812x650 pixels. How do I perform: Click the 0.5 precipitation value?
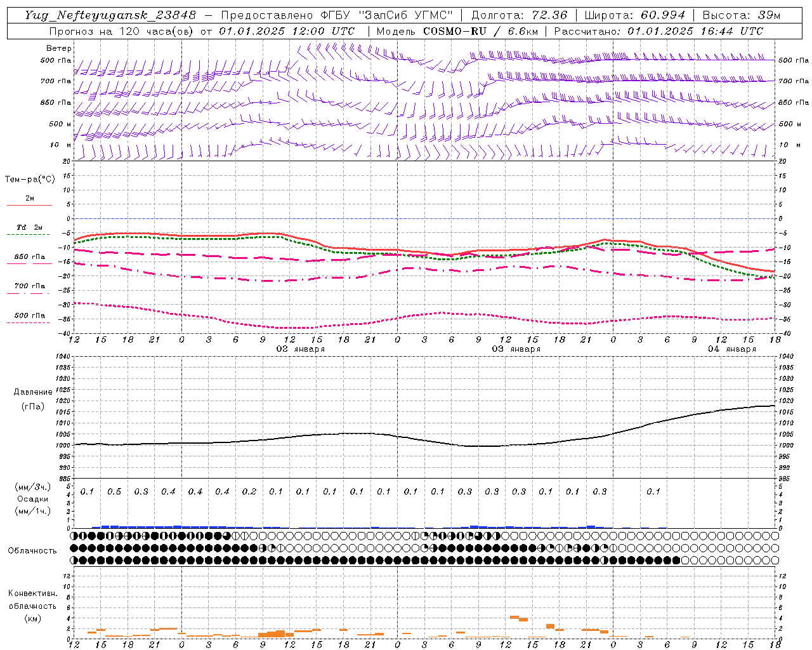point(114,492)
